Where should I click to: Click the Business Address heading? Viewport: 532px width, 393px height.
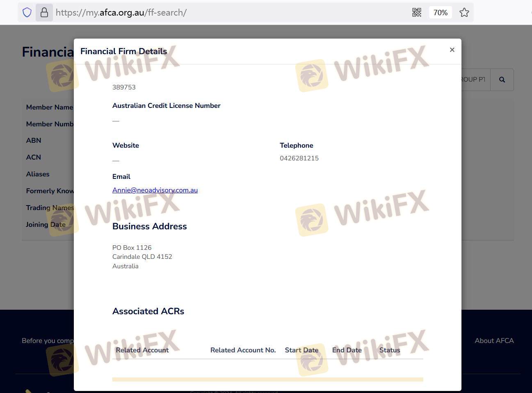click(150, 226)
